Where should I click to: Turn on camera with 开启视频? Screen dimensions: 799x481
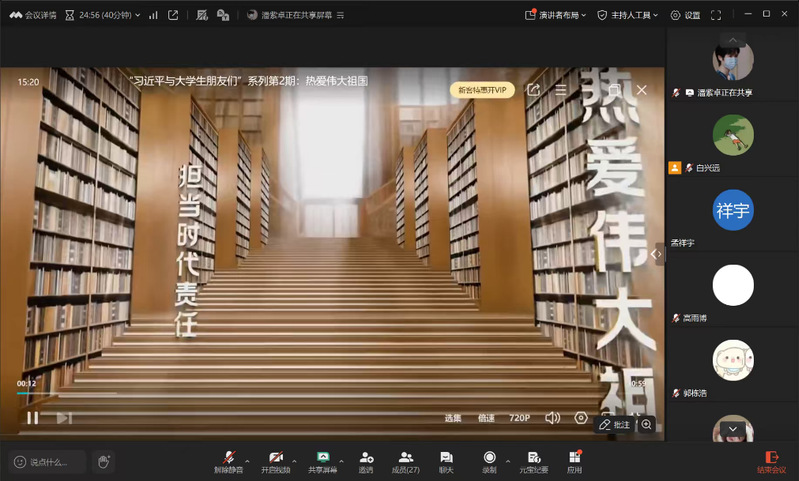pos(275,457)
